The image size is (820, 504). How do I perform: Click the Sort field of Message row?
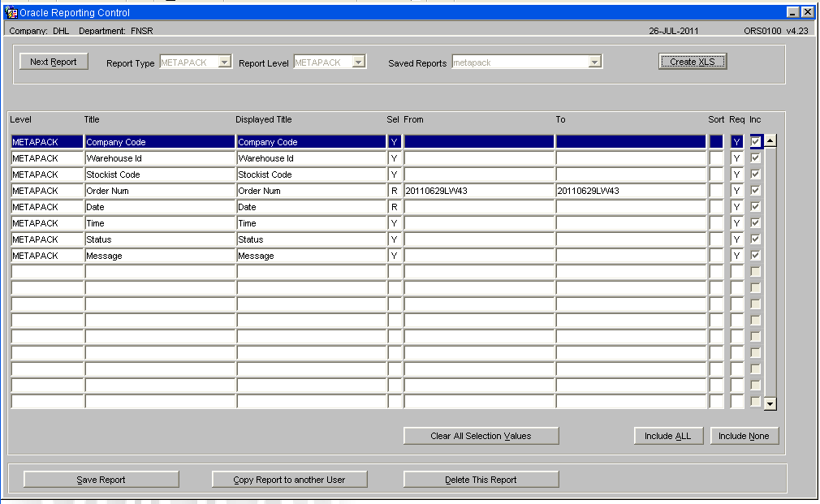pyautogui.click(x=716, y=256)
